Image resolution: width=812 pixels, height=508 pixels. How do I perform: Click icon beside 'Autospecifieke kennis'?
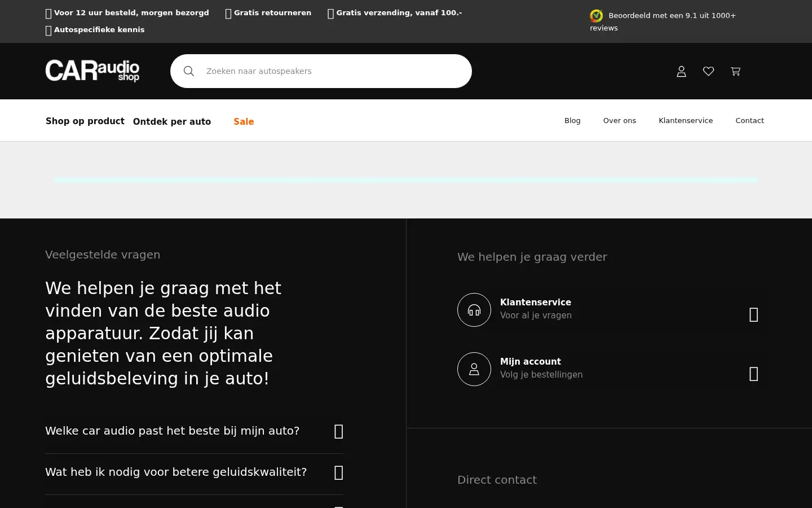point(48,30)
